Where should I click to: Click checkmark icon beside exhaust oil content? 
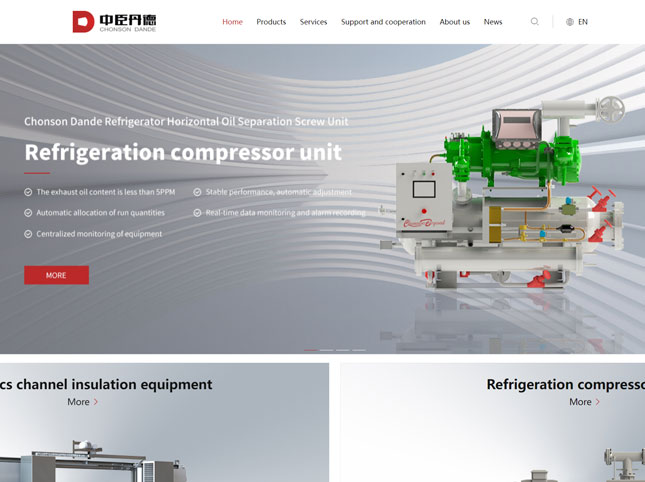[28, 192]
